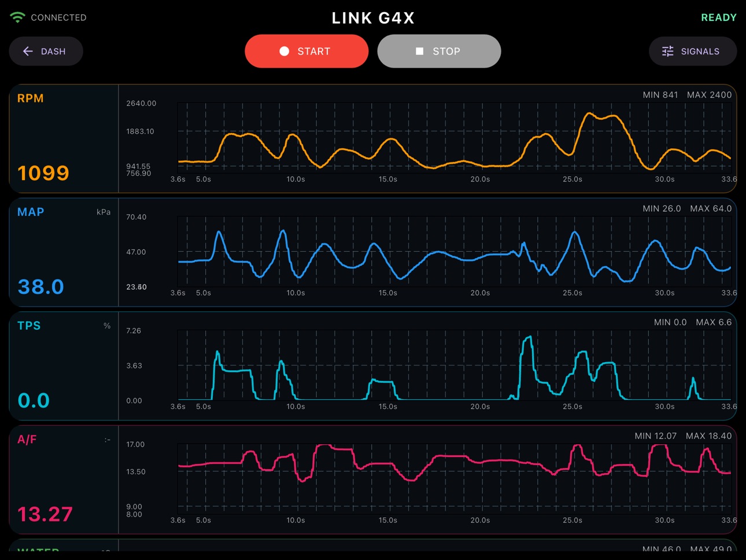This screenshot has width=746, height=560.
Task: Go back to DASH
Action: pos(46,51)
